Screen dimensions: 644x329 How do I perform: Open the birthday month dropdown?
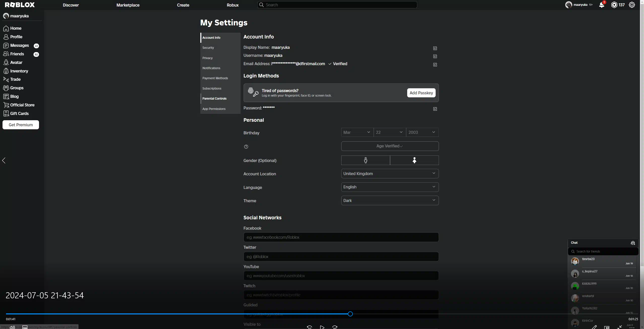coord(357,132)
